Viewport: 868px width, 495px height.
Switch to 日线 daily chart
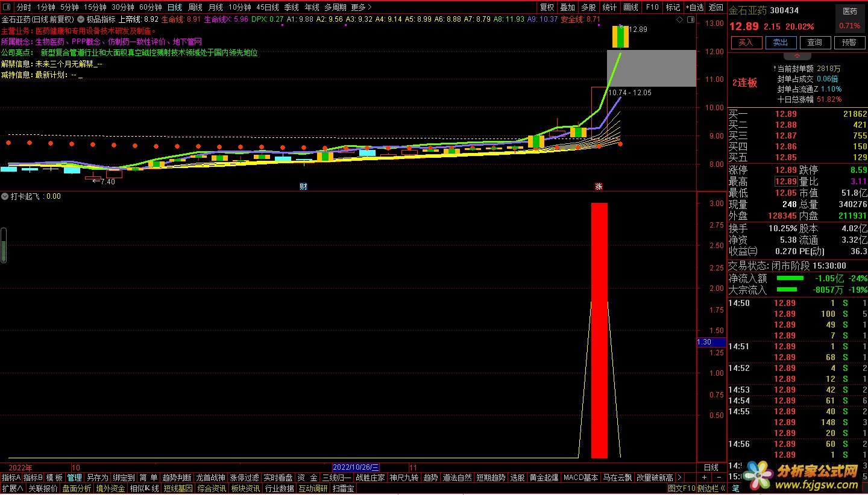click(175, 7)
